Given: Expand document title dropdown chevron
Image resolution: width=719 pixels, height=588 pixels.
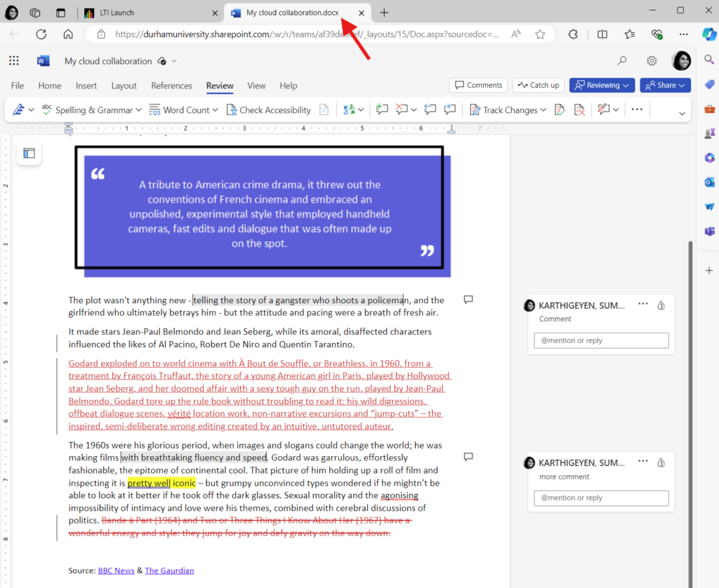Looking at the screenshot, I should 174,61.
